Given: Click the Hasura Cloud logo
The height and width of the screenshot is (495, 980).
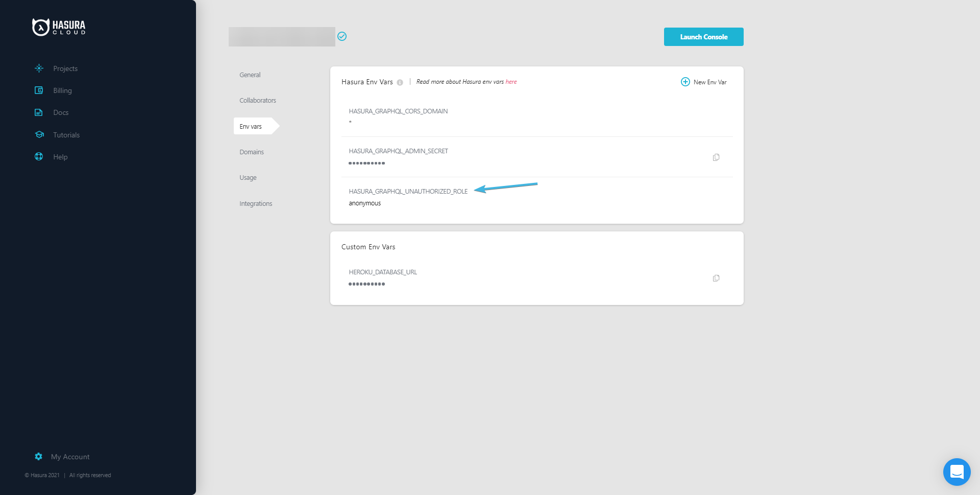Looking at the screenshot, I should (x=59, y=27).
